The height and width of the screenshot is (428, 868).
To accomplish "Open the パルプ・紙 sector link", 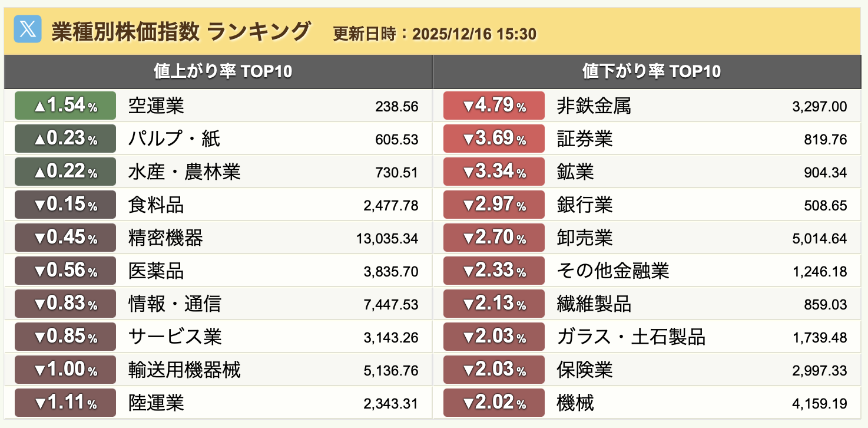I will pyautogui.click(x=174, y=139).
